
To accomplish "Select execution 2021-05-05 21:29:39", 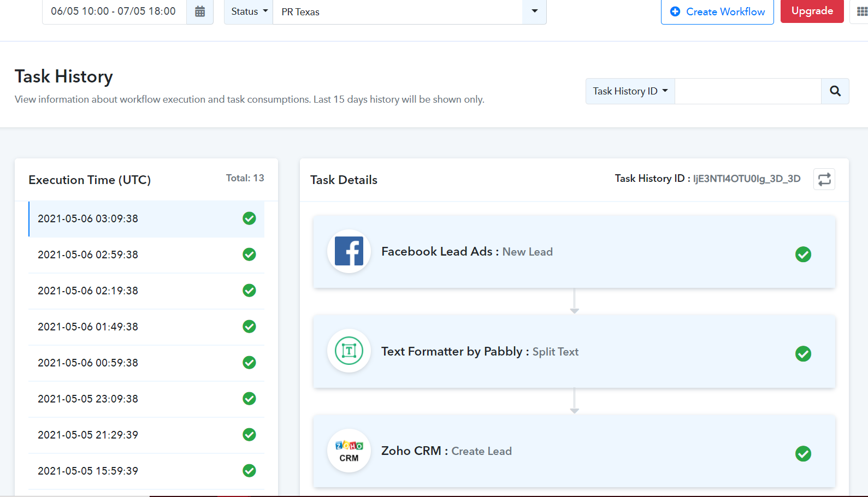I will [x=146, y=435].
